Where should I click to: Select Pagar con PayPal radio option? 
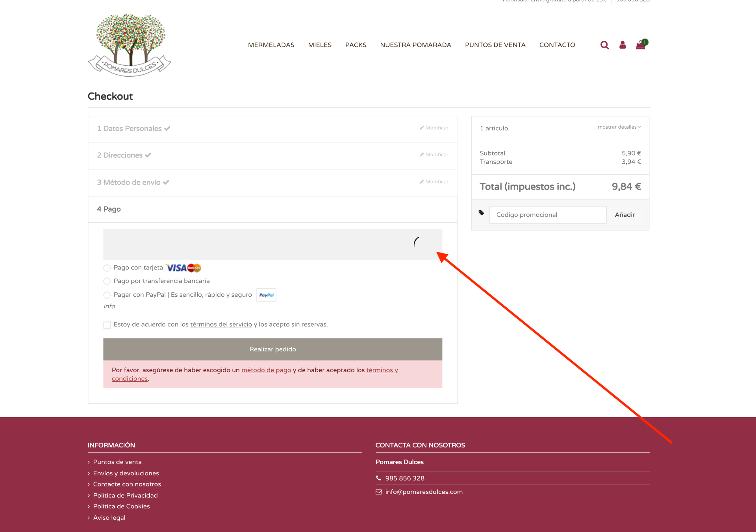[107, 295]
